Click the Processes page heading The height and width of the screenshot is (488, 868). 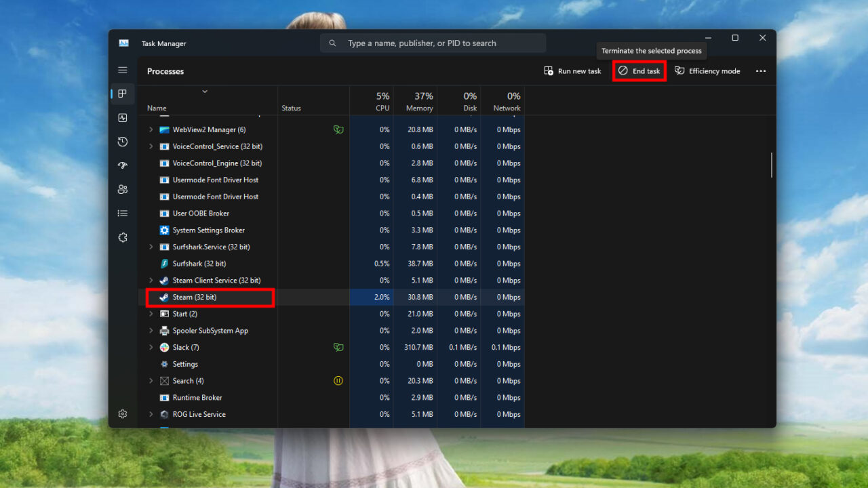166,71
